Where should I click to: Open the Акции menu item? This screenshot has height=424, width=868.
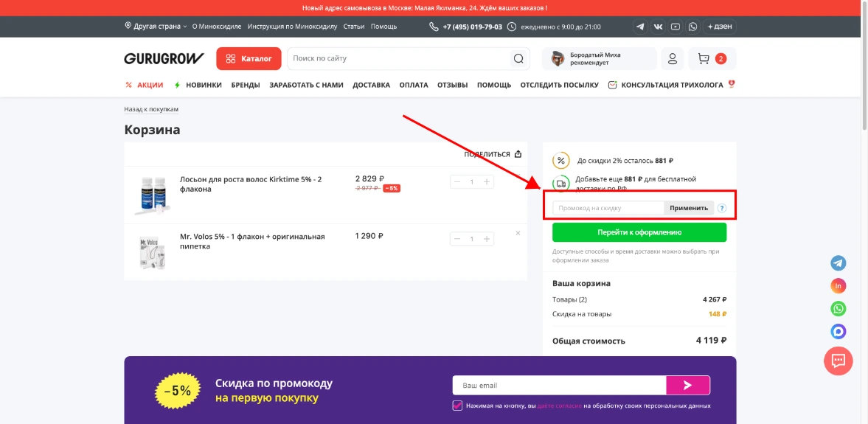point(145,86)
